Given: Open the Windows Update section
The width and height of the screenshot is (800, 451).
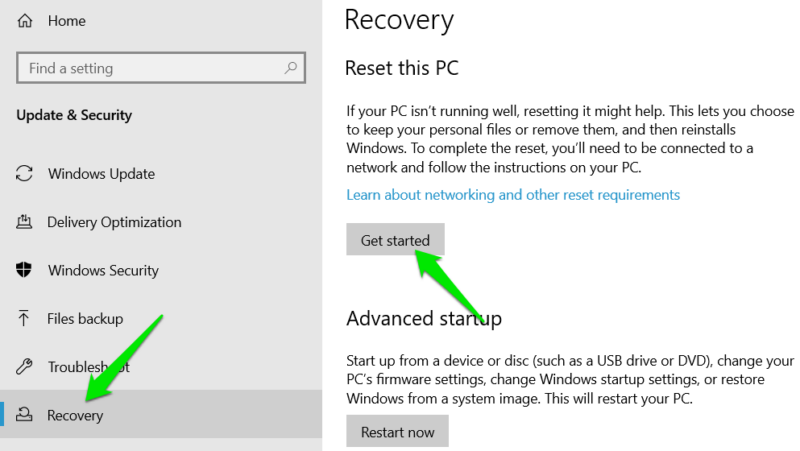Looking at the screenshot, I should point(101,174).
